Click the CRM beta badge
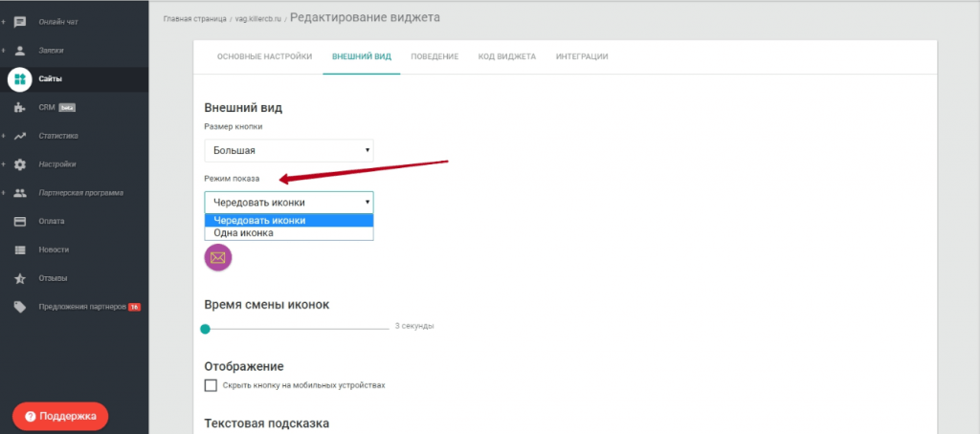 click(x=67, y=107)
